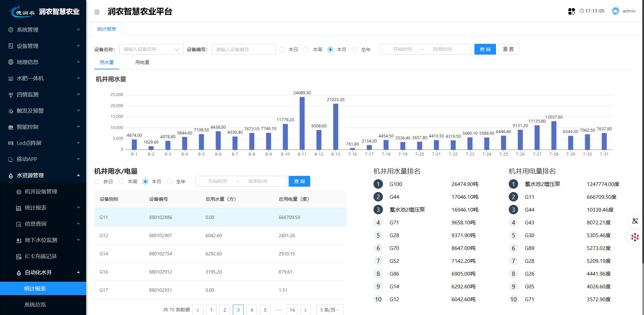This screenshot has height=315, width=644.
Task: Click the 地理信息 globe icon
Action: [x=11, y=62]
